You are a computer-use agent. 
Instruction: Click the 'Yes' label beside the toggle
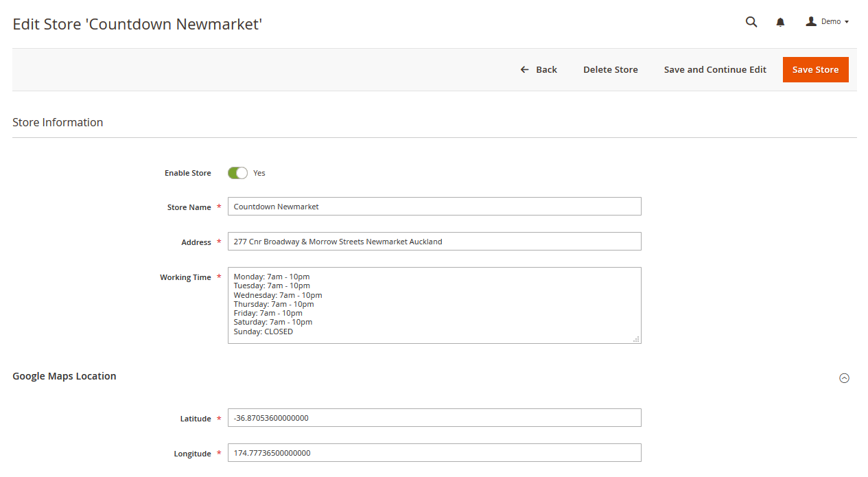coord(259,173)
